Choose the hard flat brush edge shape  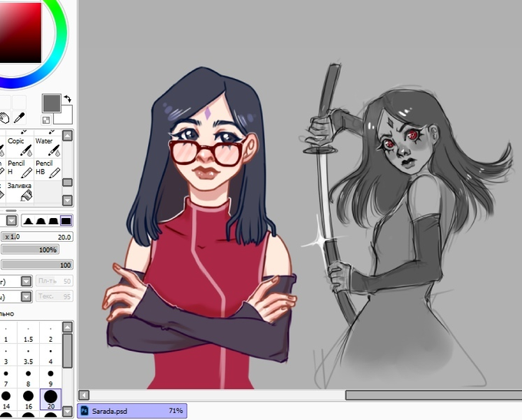[x=66, y=220]
